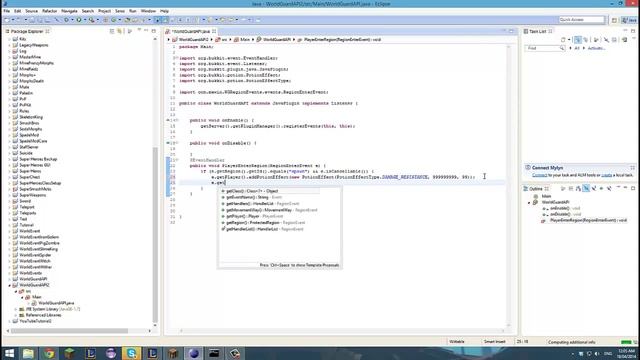Viewport: 640px width, 360px height.
Task: Collapse the WorldGuardAPI2 project
Action: [9, 285]
